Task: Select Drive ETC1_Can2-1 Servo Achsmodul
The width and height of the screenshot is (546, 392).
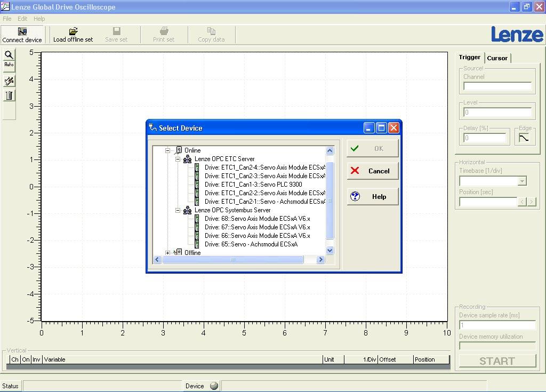Action: coord(265,202)
